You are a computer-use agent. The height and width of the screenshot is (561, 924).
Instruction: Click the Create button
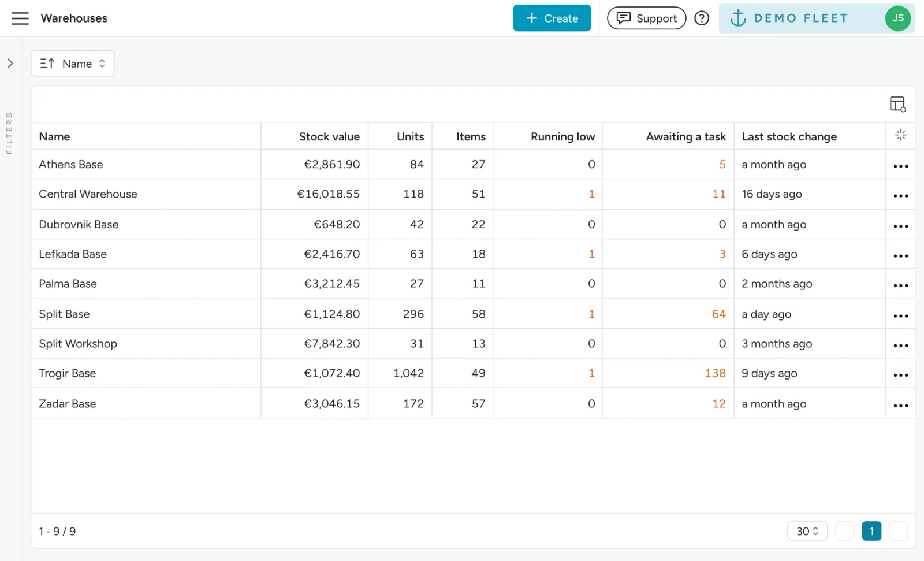(552, 18)
